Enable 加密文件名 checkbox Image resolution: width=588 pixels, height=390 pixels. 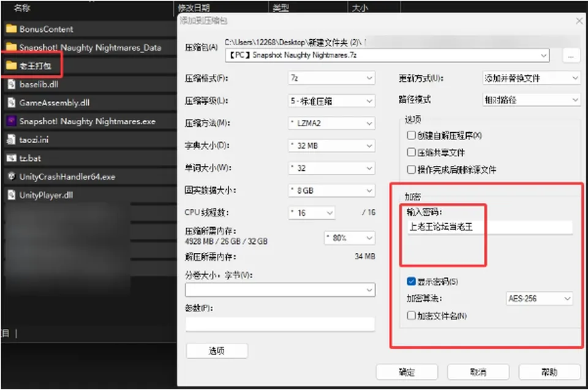click(x=411, y=315)
